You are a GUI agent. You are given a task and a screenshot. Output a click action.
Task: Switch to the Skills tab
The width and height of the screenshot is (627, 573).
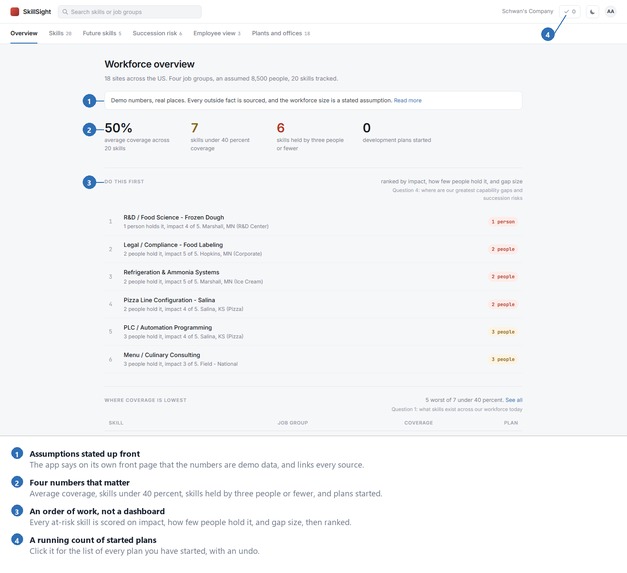[x=60, y=33]
